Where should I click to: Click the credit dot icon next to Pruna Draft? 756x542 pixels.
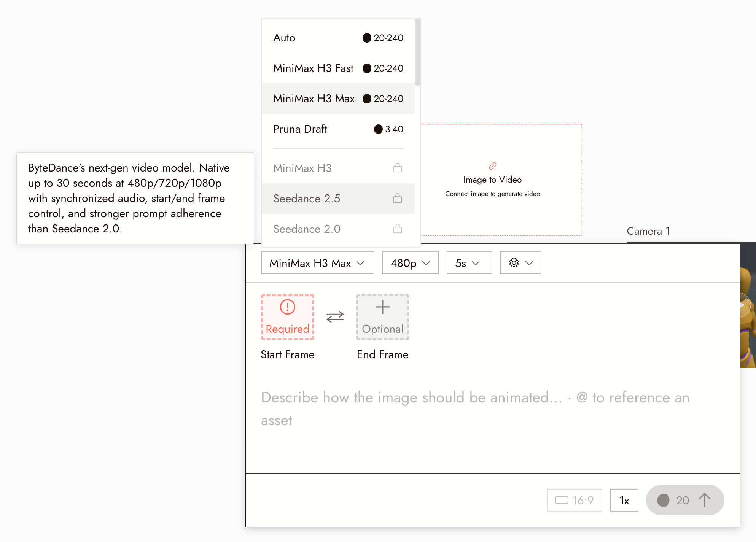[x=378, y=129]
